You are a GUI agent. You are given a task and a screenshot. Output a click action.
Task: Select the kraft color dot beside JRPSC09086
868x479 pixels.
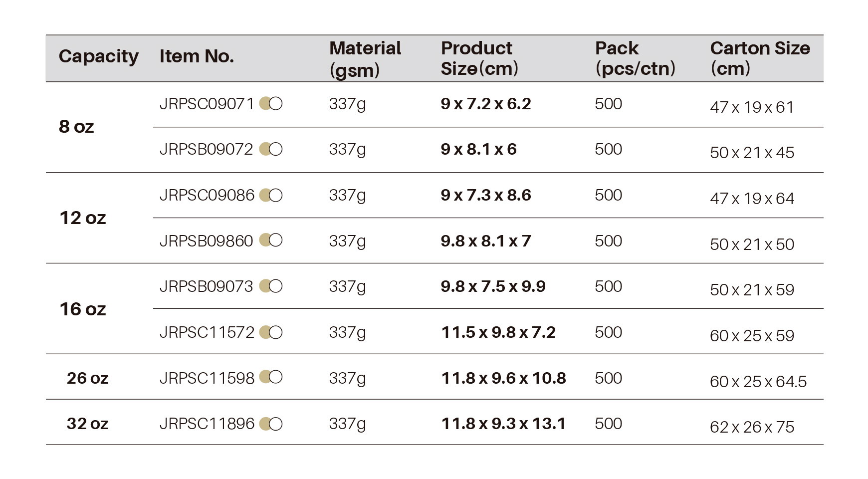264,195
